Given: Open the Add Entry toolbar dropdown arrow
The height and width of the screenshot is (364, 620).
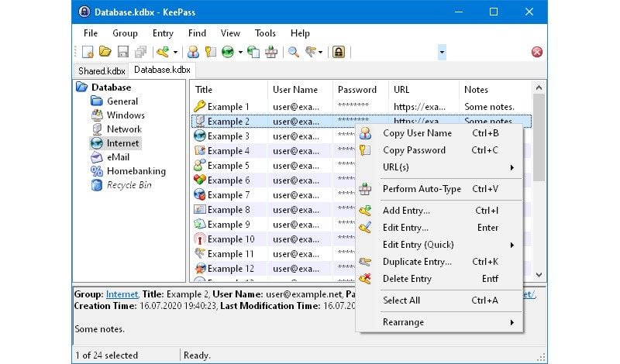Looking at the screenshot, I should [175, 53].
